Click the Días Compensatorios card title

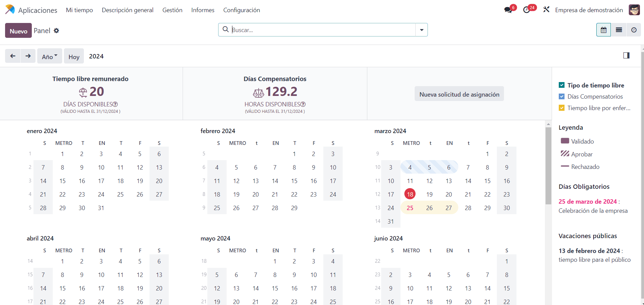click(x=275, y=79)
